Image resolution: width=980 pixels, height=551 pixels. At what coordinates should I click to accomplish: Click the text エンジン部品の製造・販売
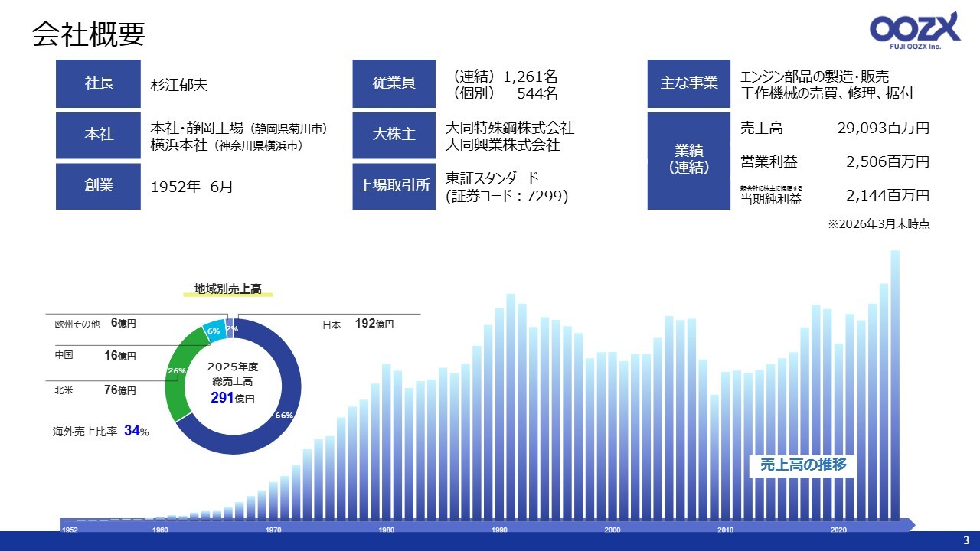(x=815, y=77)
